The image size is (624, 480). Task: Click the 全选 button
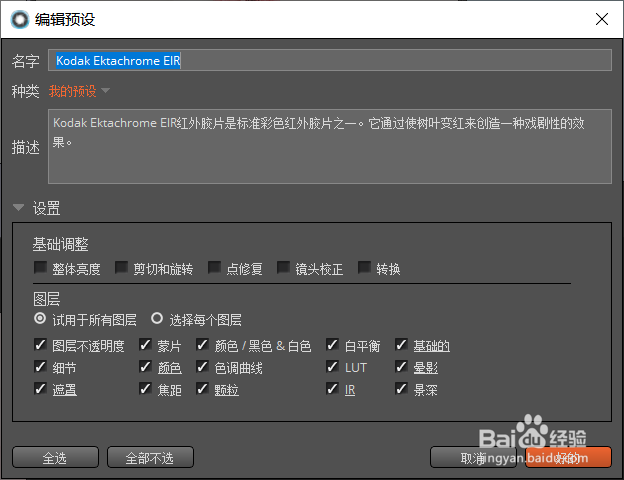(x=55, y=457)
